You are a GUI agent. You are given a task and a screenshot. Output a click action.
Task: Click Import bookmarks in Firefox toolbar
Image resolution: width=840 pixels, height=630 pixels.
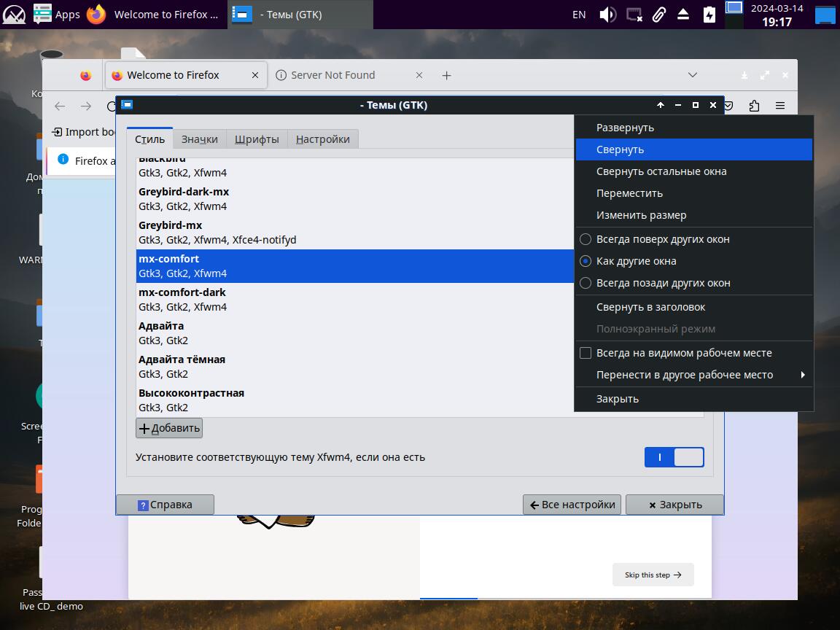tap(83, 132)
